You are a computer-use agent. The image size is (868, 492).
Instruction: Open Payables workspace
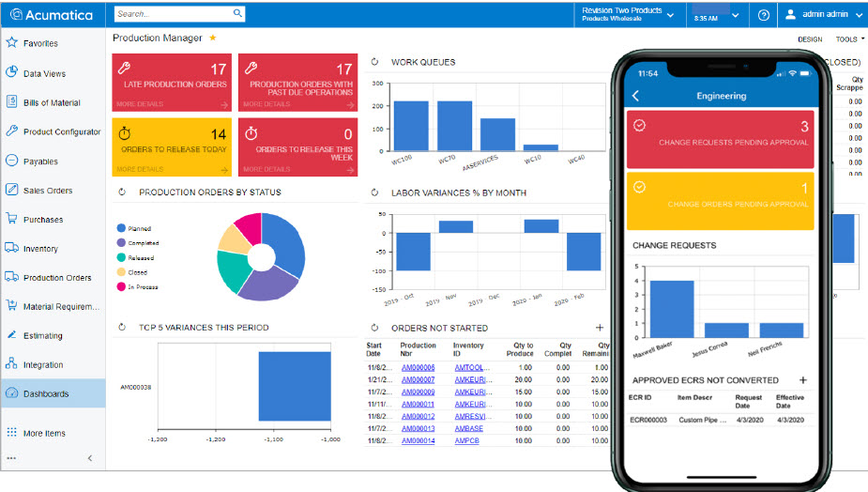click(32, 161)
